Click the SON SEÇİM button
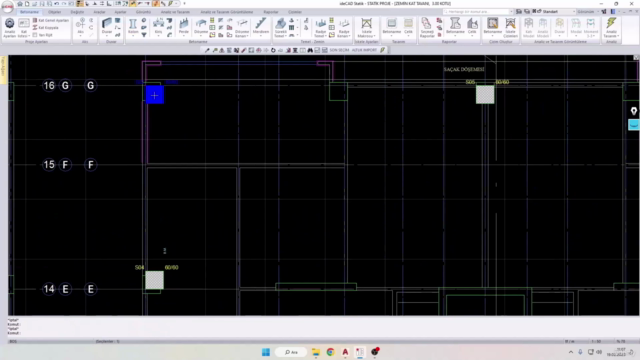Image resolution: width=640 pixels, height=360 pixels. 339,50
